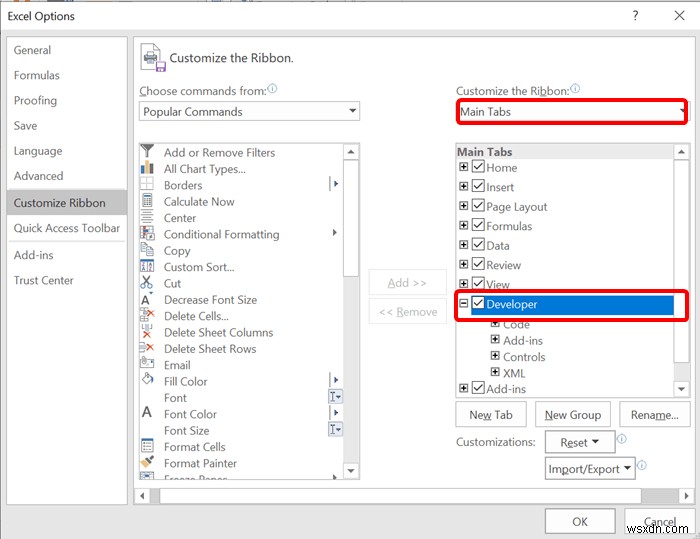Click the Help question mark in title bar
700x539 pixels.
pyautogui.click(x=635, y=16)
